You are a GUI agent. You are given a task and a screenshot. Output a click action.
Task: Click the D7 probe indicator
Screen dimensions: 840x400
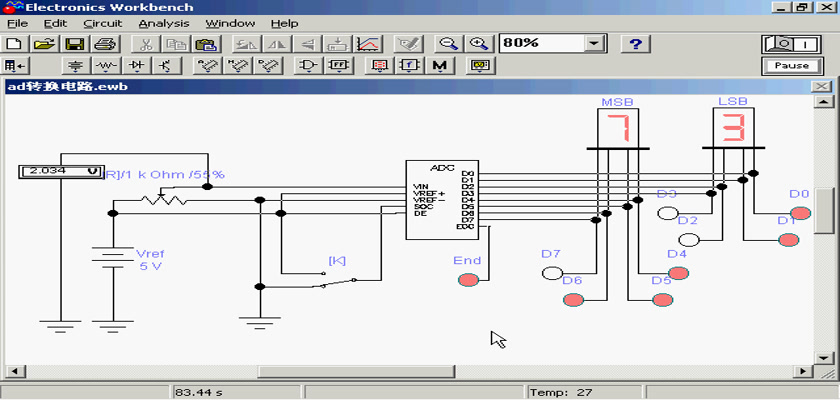[552, 273]
